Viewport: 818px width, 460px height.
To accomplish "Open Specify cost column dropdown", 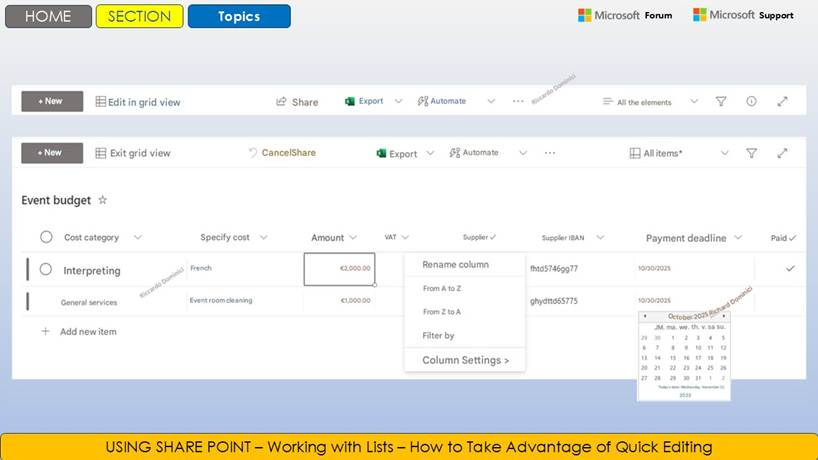I will [x=263, y=237].
